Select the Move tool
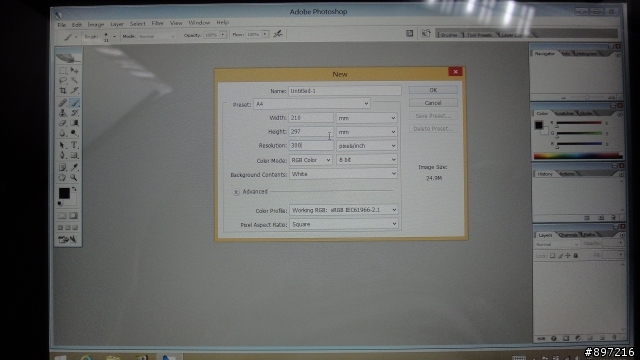The height and width of the screenshot is (360, 640). click(x=74, y=71)
